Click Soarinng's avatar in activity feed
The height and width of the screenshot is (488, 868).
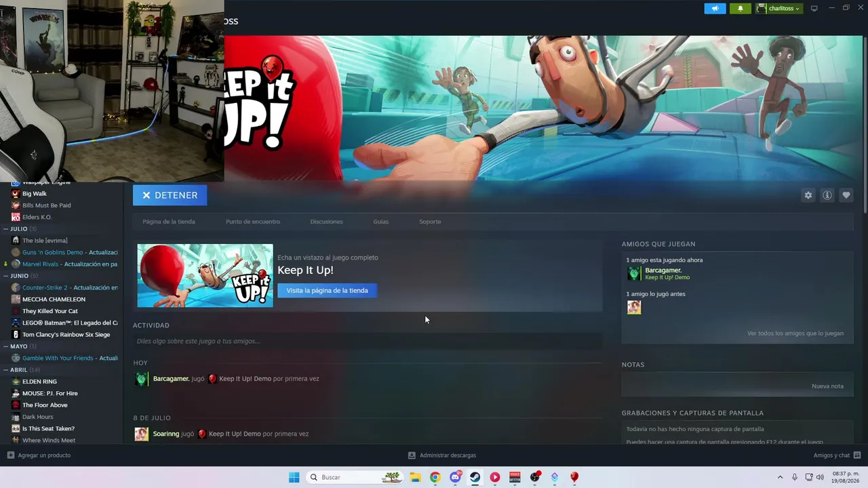click(x=141, y=434)
